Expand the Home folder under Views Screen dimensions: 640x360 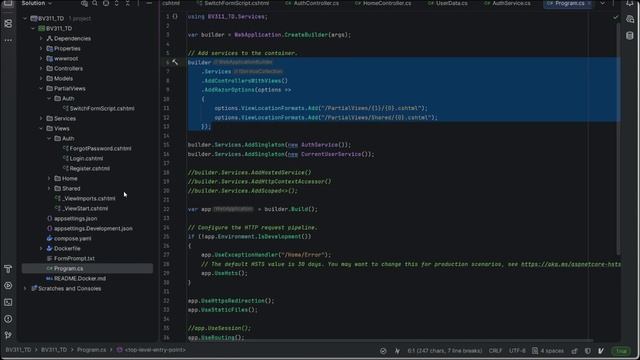pos(49,178)
